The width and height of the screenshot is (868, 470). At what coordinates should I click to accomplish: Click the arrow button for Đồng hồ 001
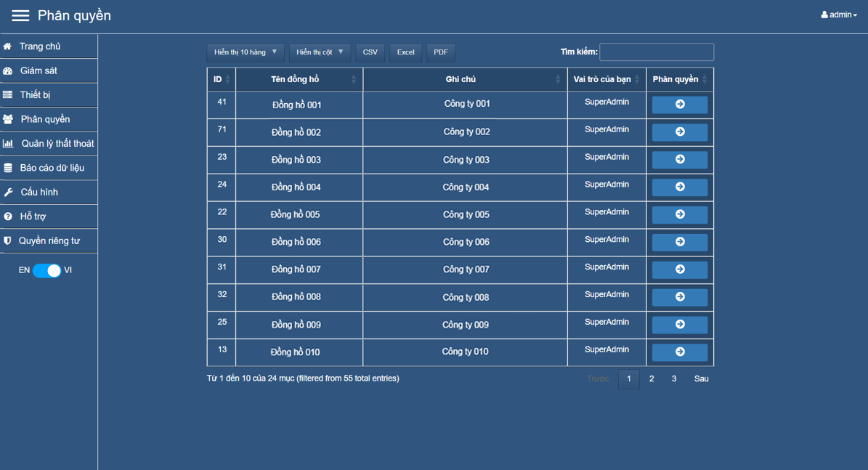click(x=679, y=105)
